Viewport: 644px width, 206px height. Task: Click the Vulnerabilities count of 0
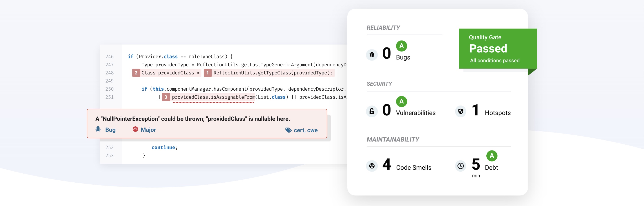pyautogui.click(x=386, y=110)
